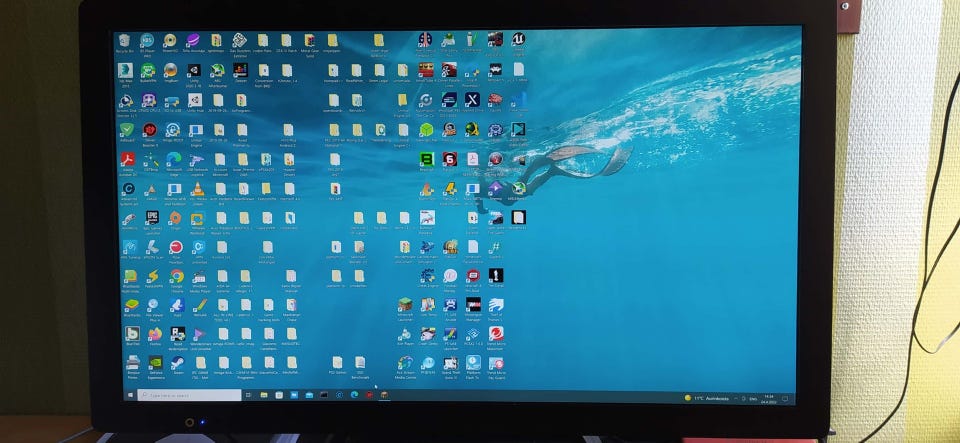Image resolution: width=960 pixels, height=443 pixels.
Task: Open the PCSX2 1.4.0 shortcut
Action: [x=473, y=335]
